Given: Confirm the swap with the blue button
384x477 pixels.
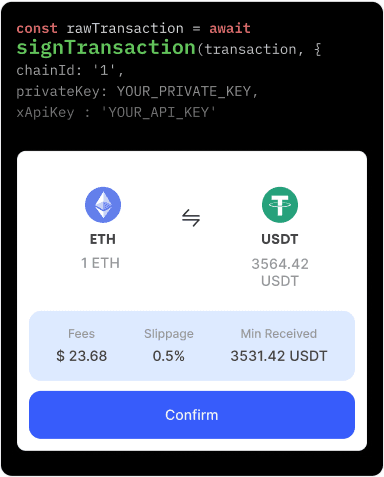Looking at the screenshot, I should 192,415.
